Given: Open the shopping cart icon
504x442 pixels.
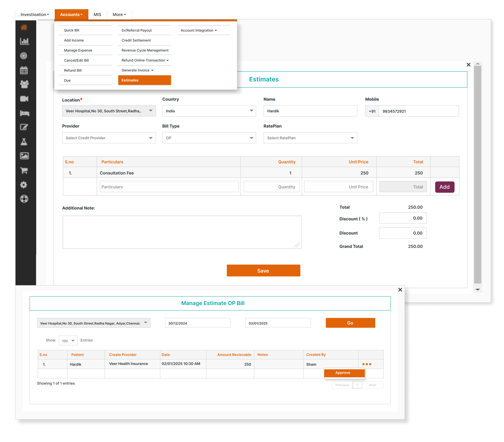Looking at the screenshot, I should [24, 170].
